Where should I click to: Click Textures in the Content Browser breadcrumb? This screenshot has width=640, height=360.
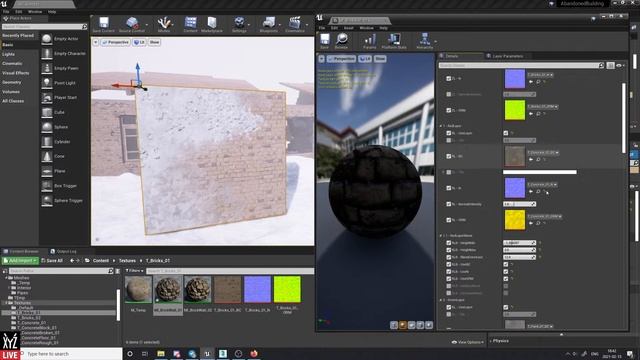(127, 260)
